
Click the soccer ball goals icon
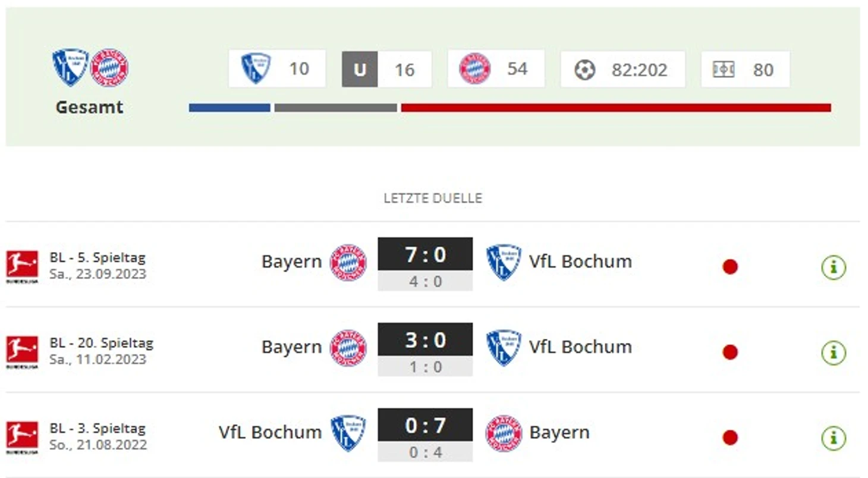(584, 70)
